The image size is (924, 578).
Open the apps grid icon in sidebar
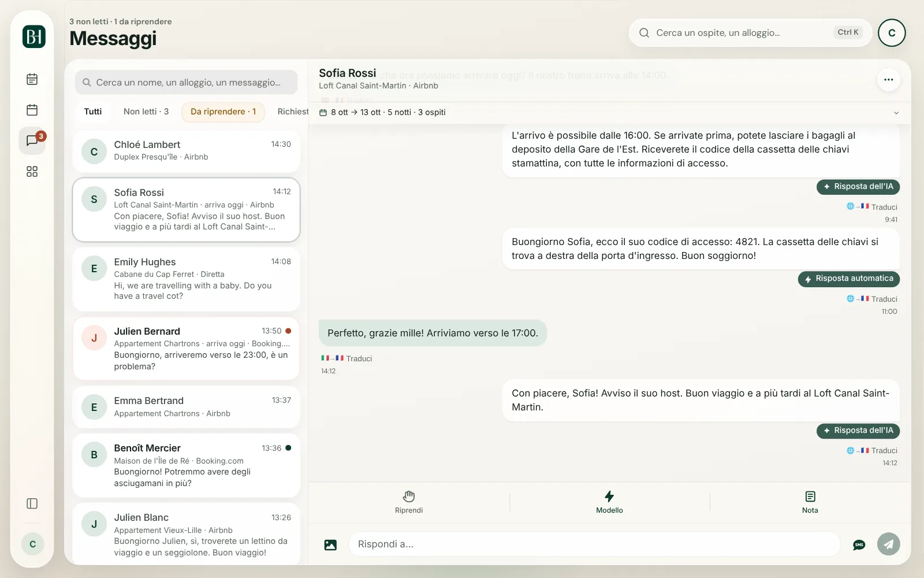pyautogui.click(x=32, y=172)
